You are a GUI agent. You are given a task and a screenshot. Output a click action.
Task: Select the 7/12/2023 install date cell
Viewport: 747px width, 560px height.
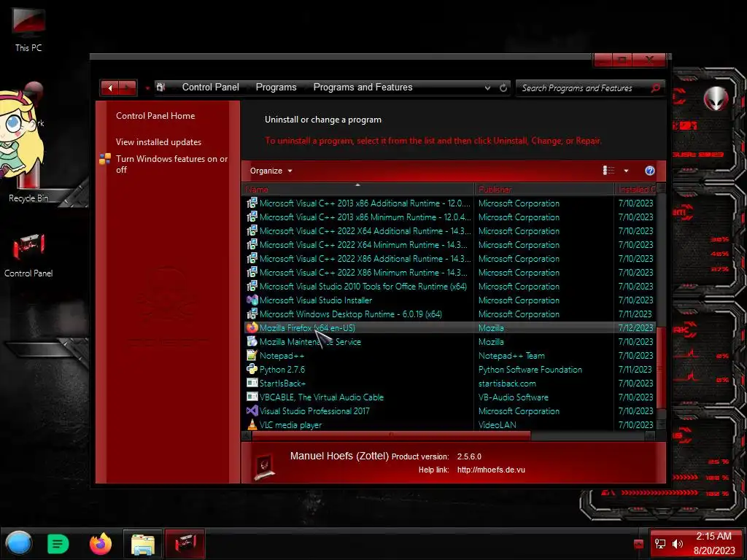coord(635,328)
